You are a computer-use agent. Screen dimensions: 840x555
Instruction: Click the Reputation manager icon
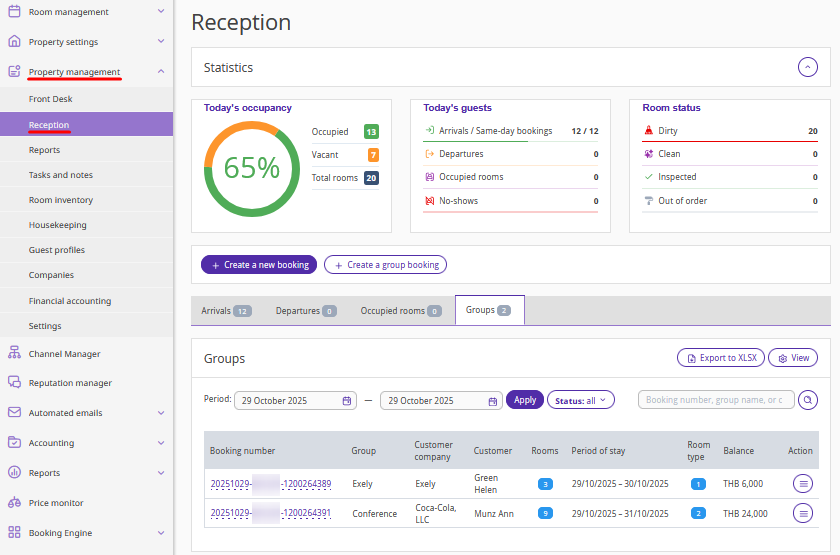pos(14,382)
